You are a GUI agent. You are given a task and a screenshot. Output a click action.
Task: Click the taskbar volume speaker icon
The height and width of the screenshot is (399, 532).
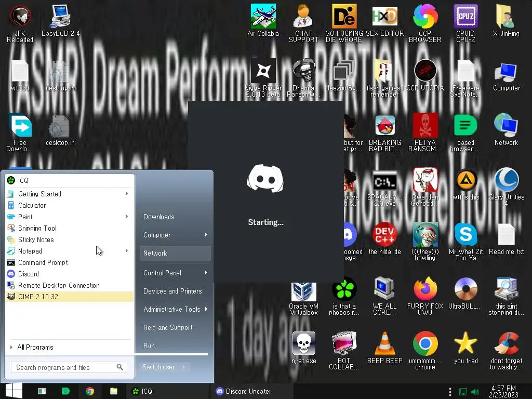475,392
